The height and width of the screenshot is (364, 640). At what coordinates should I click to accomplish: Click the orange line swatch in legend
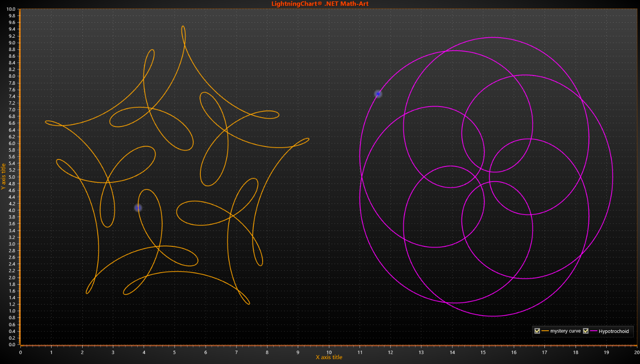tap(545, 331)
